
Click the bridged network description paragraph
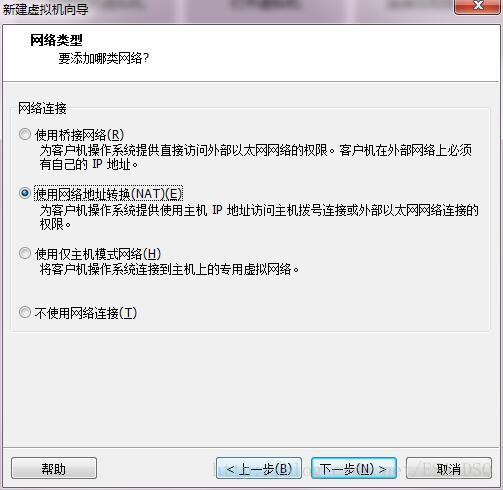click(x=256, y=157)
